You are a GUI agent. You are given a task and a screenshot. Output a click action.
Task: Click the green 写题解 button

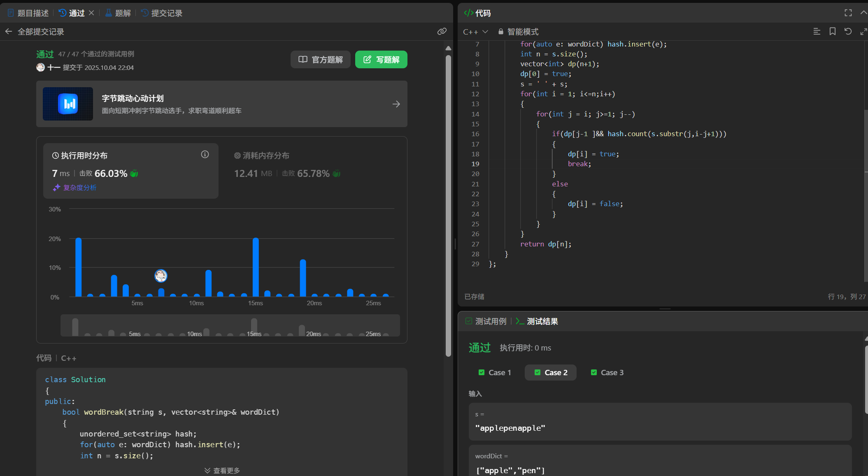[x=381, y=60]
